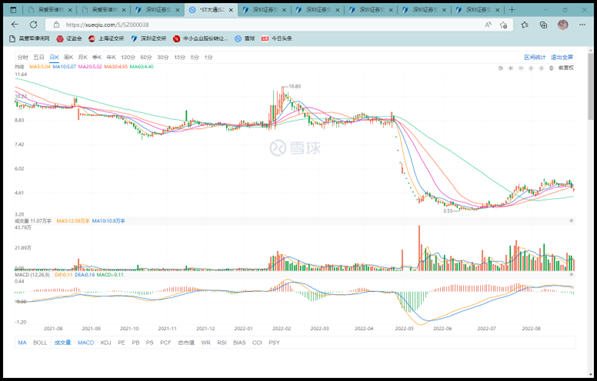Enable the CCI indicator
The width and height of the screenshot is (597, 381).
point(257,343)
